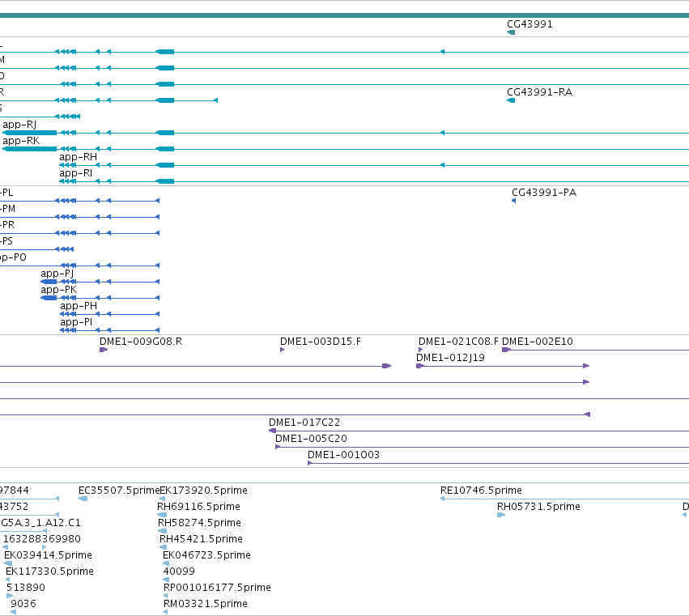Click the 163288369980 EST label

tap(42, 539)
